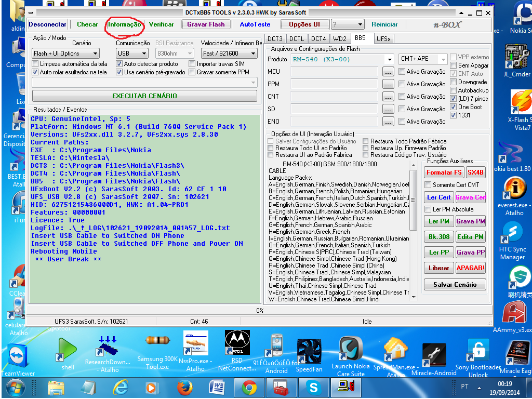Toggle the One Boot checkbox
532x399 pixels.
[x=453, y=107]
